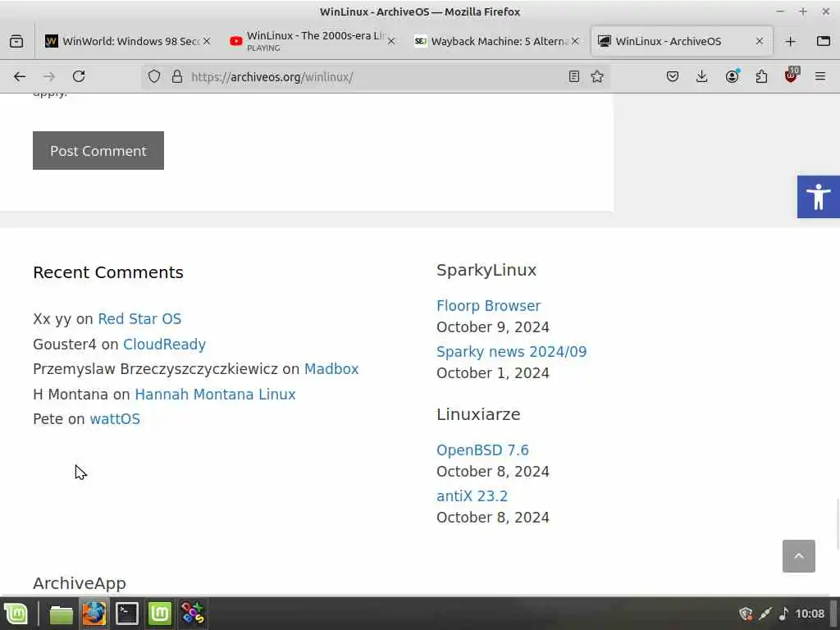Open the wattOS link
The image size is (840, 630).
point(115,419)
